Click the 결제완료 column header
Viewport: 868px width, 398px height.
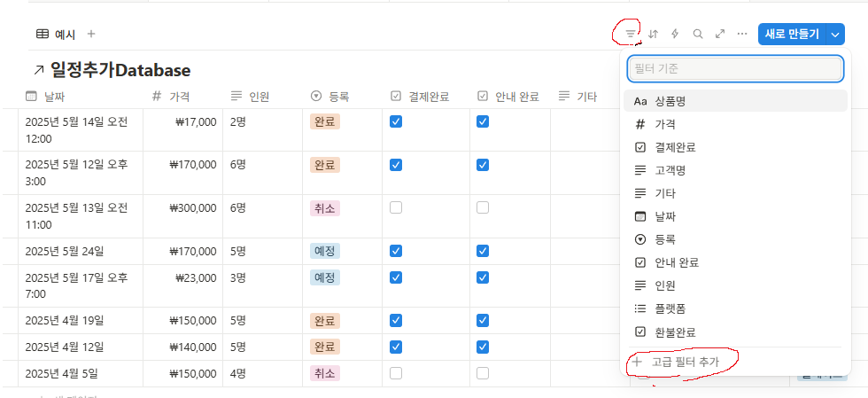point(426,97)
